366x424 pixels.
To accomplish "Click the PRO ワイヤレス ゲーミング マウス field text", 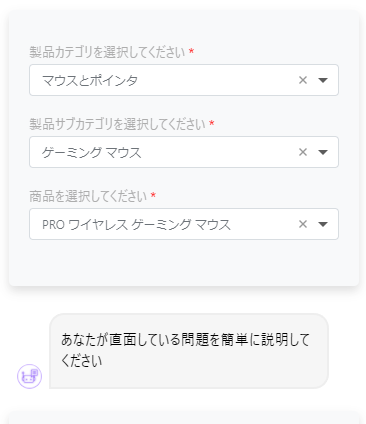I will [136, 224].
